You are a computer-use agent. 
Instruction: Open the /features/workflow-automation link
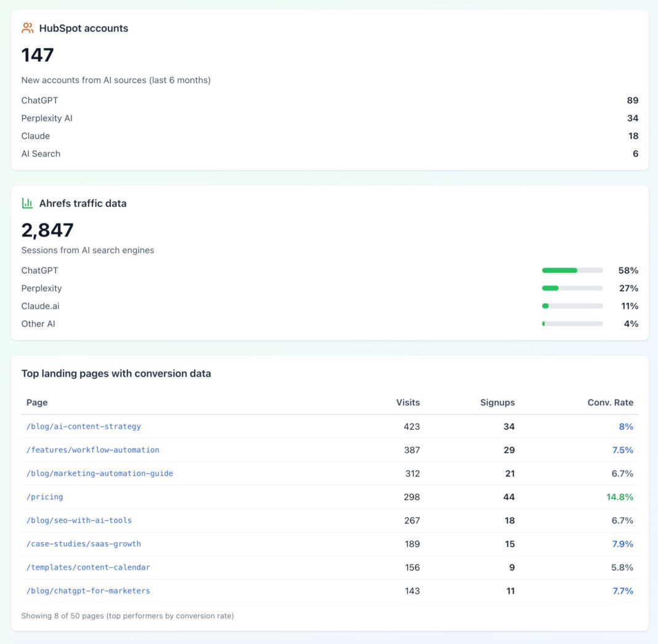[93, 450]
